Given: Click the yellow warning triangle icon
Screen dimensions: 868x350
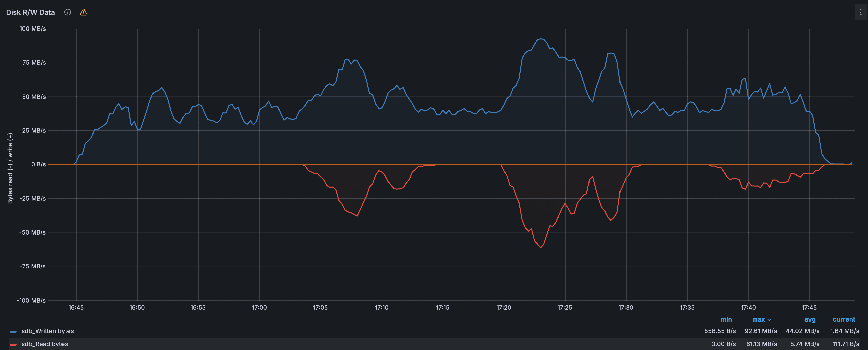Looking at the screenshot, I should pos(84,12).
